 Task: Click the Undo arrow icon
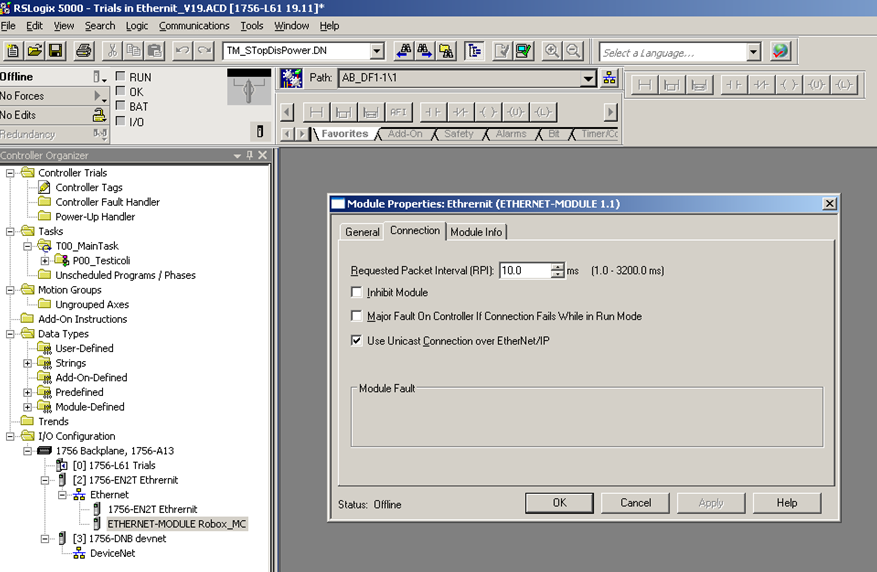(x=182, y=51)
